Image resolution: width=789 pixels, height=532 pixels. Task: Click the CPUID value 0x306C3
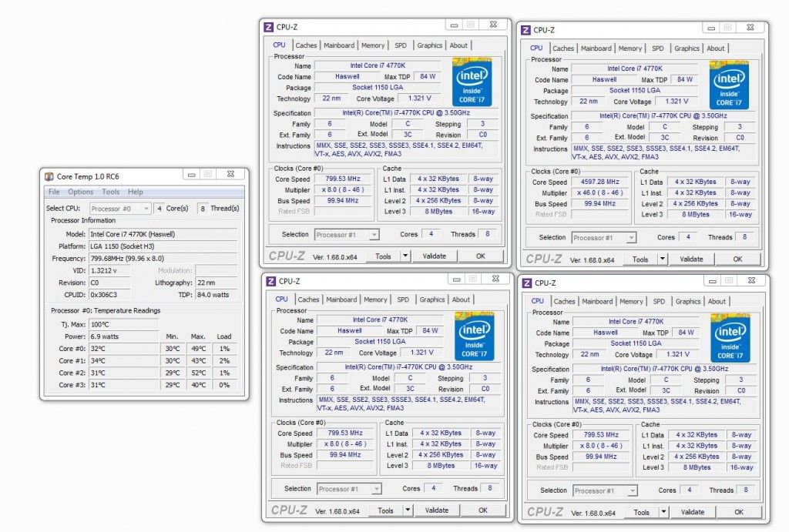click(109, 295)
